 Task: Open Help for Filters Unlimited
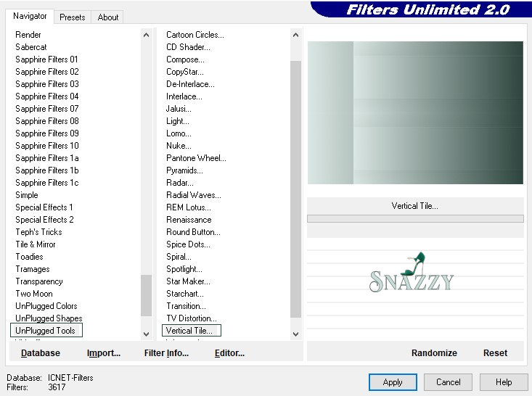click(x=504, y=382)
